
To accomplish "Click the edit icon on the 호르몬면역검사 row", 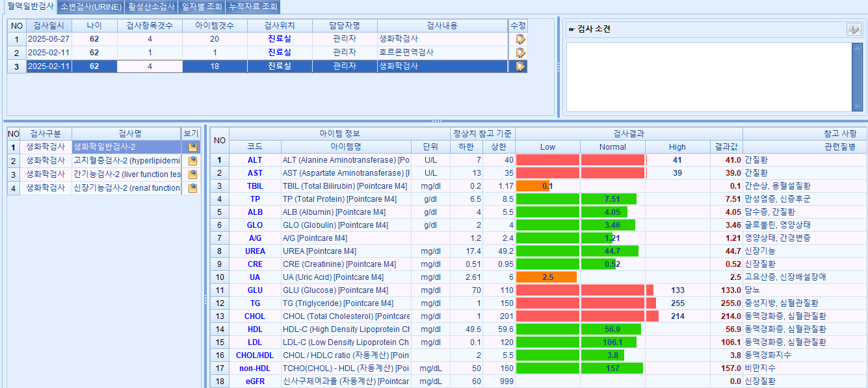I will 519,52.
